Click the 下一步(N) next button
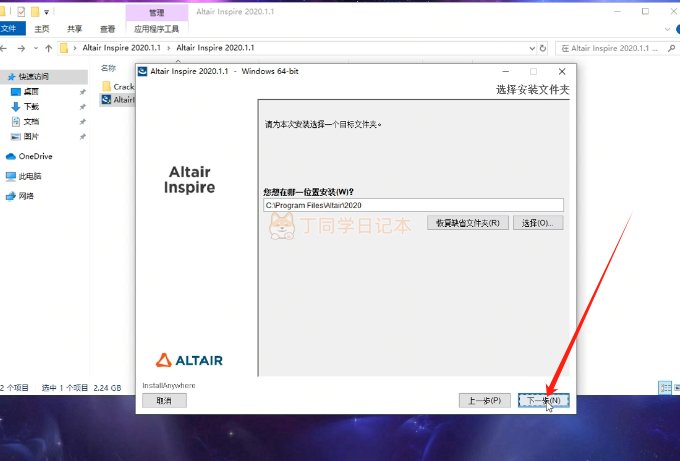Screen dimensions: 680x461 coord(545,400)
